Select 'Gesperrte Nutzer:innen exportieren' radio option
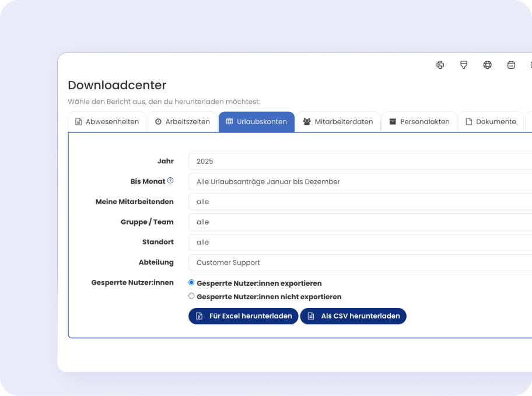 pos(191,283)
